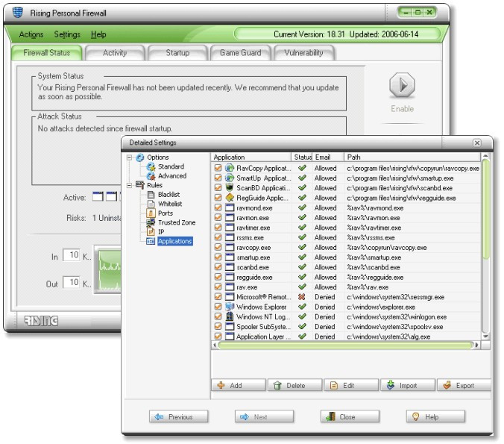Switch to the Vulnerability tab
Image resolution: width=504 pixels, height=444 pixels.
(303, 53)
